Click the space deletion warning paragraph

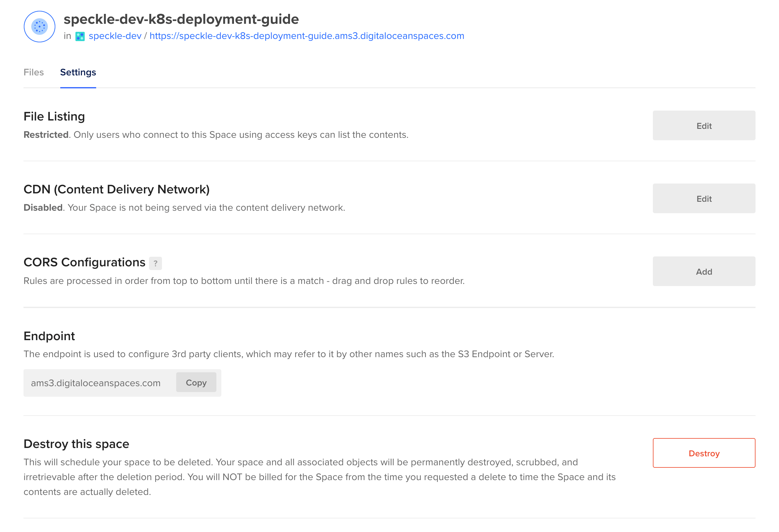[320, 477]
